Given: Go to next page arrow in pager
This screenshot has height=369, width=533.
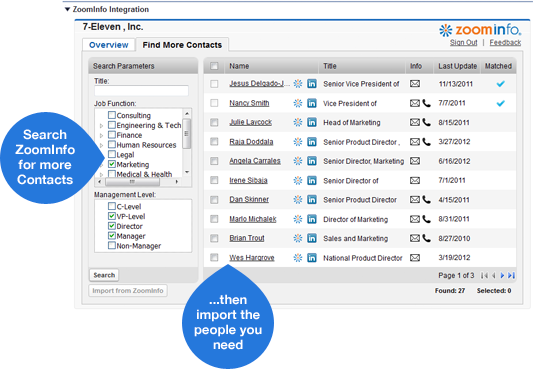Looking at the screenshot, I should point(502,275).
